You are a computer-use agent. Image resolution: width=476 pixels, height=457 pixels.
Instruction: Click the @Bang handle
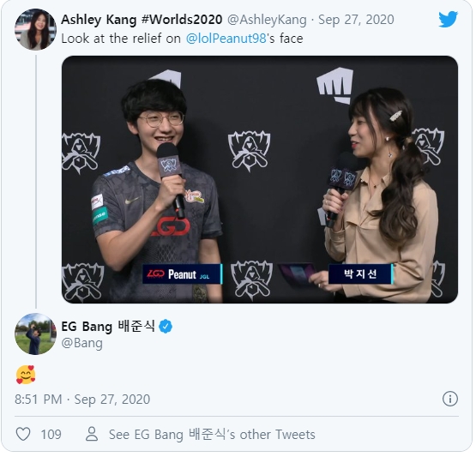(82, 343)
